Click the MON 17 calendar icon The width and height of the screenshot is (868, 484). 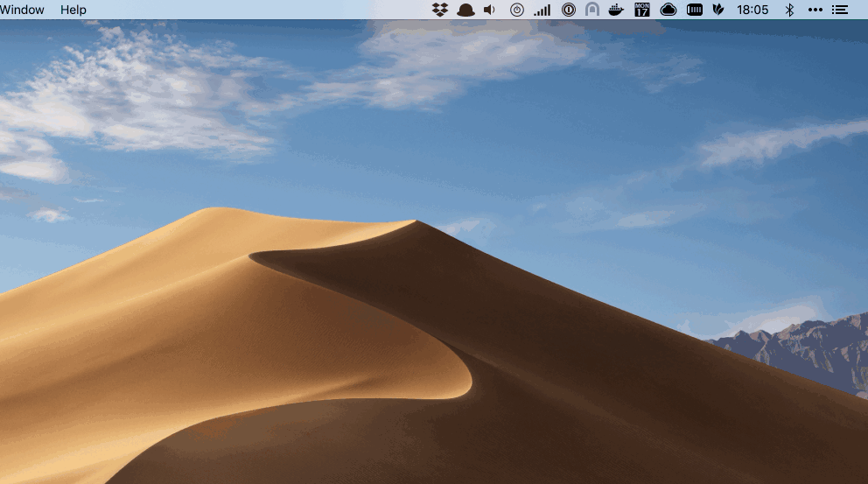[x=642, y=10]
